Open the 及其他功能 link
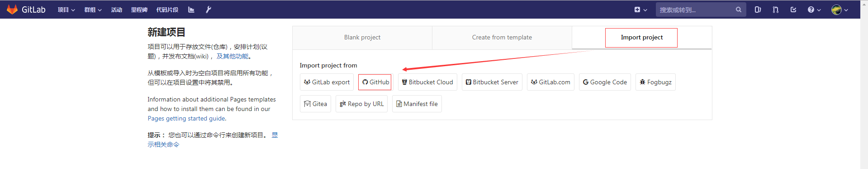868x169 pixels. (x=232, y=56)
